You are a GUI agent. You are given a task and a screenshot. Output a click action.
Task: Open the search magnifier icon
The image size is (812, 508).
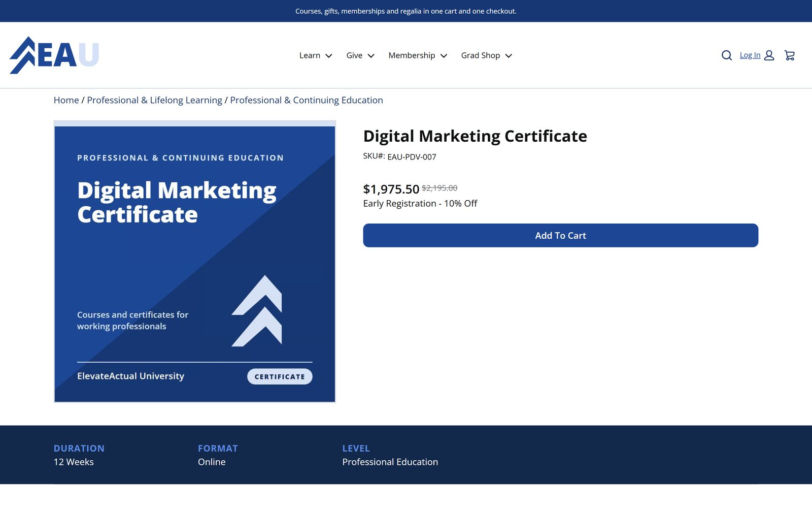pyautogui.click(x=727, y=55)
